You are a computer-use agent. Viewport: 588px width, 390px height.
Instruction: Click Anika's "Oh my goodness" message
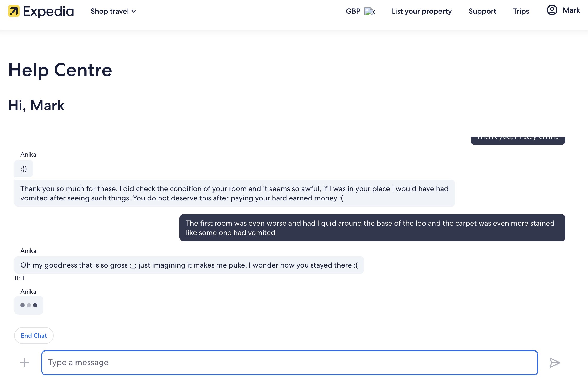[x=189, y=265]
